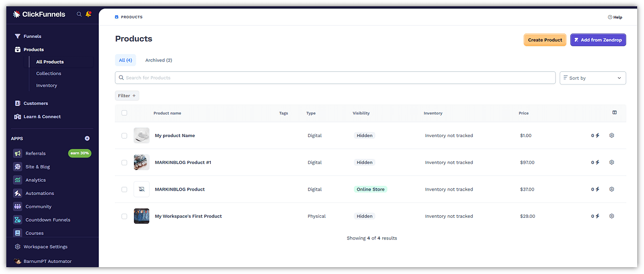
Task: Click the BarnumPT Automator avatar
Action: tap(18, 261)
